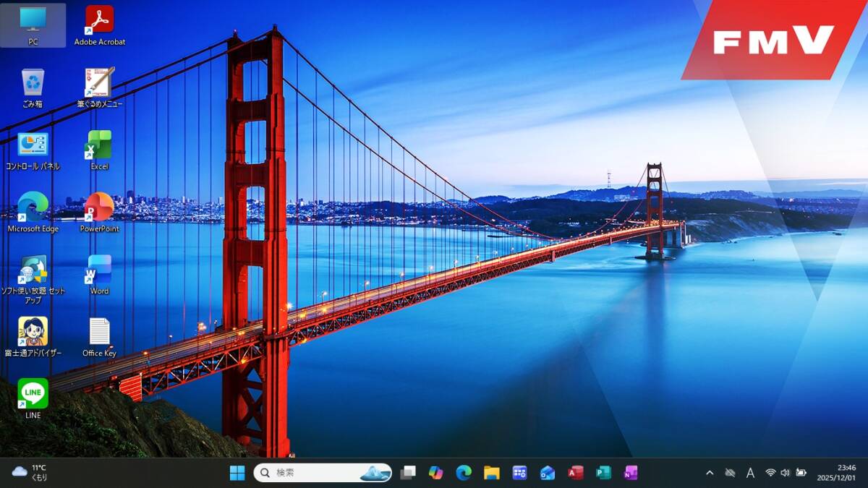Select the 富士通アドバイザー icon
The image size is (868, 488).
tap(33, 333)
